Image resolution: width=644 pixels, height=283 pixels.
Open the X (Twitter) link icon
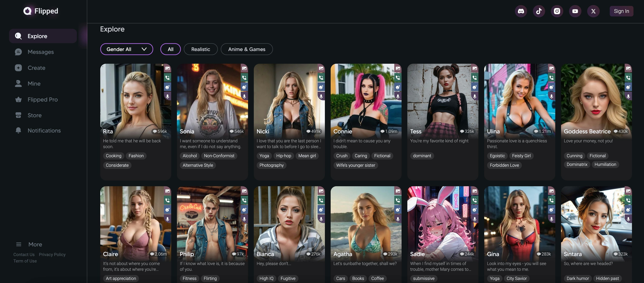[x=593, y=11]
